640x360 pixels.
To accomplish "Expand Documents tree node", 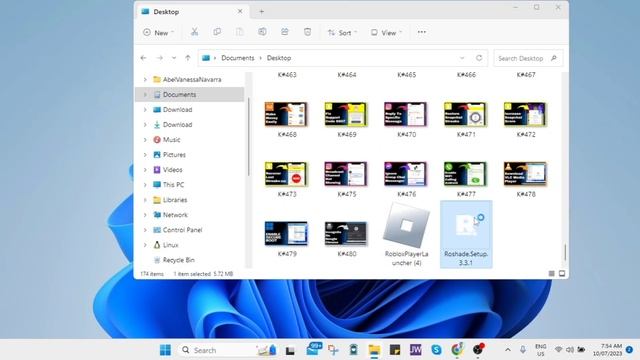I will pos(145,95).
